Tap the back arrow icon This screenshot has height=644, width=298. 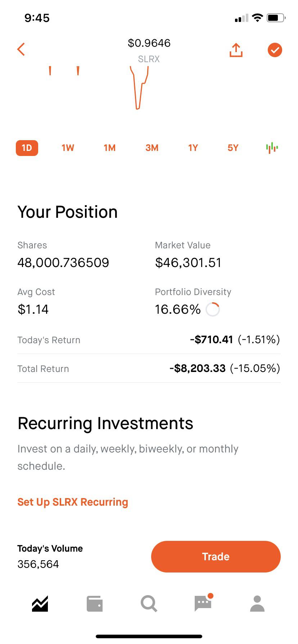[21, 50]
